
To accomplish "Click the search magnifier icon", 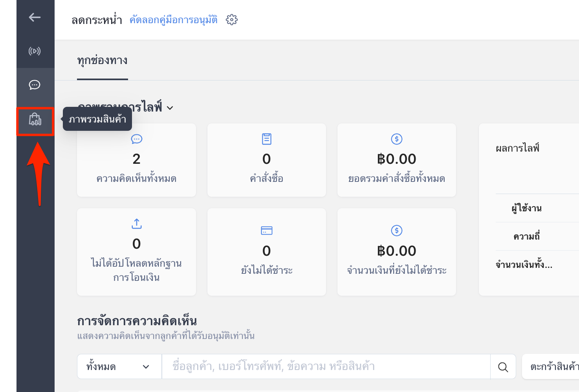I will (x=503, y=367).
